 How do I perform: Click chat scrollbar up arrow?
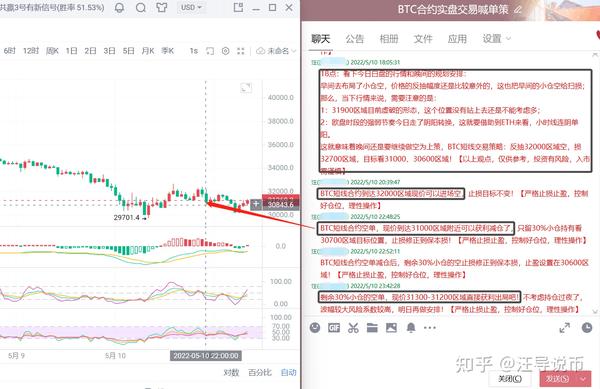point(595,55)
